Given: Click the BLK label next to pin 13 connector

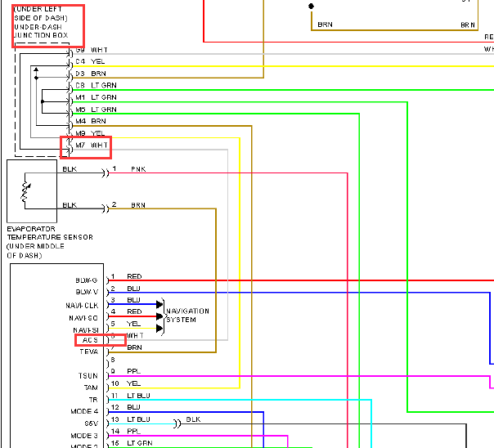Looking at the screenshot, I should [x=193, y=419].
